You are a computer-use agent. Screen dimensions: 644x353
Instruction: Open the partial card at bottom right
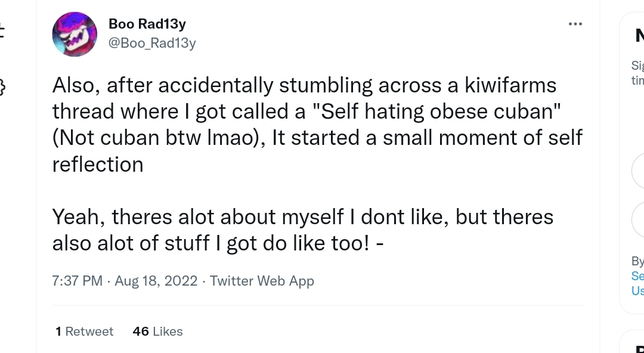click(x=631, y=341)
